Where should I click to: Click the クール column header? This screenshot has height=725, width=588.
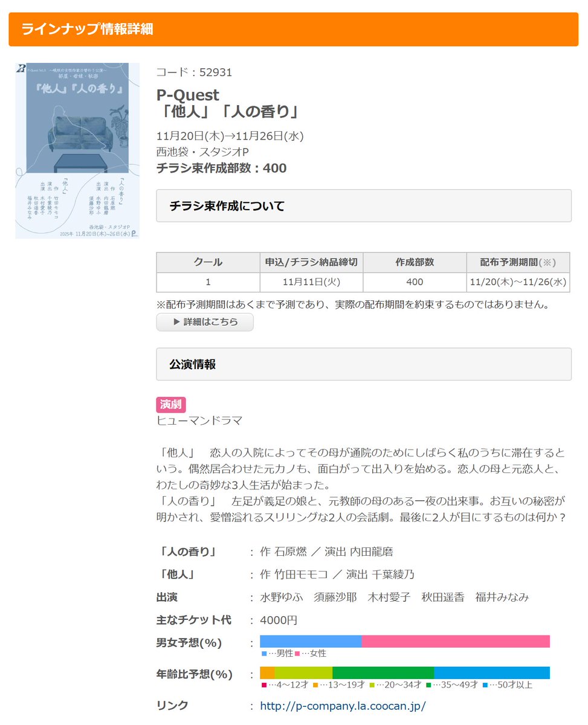point(208,263)
